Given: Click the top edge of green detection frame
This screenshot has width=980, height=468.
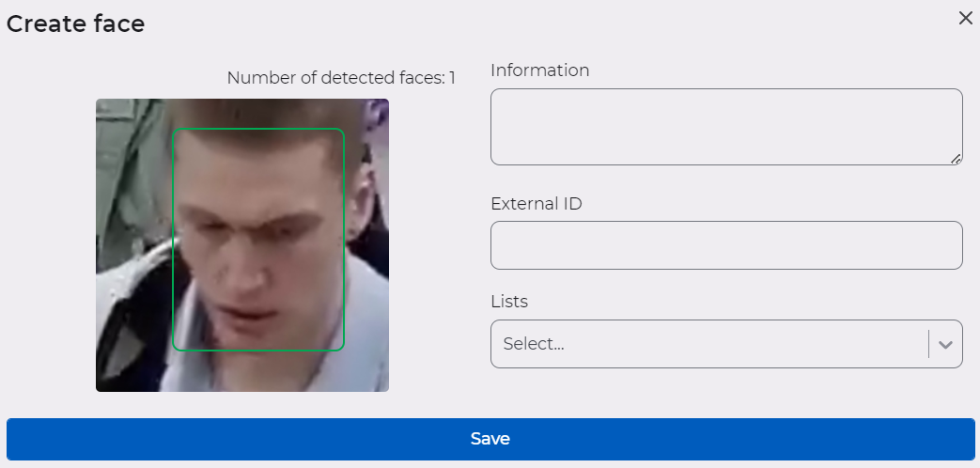Looking at the screenshot, I should pyautogui.click(x=258, y=129).
